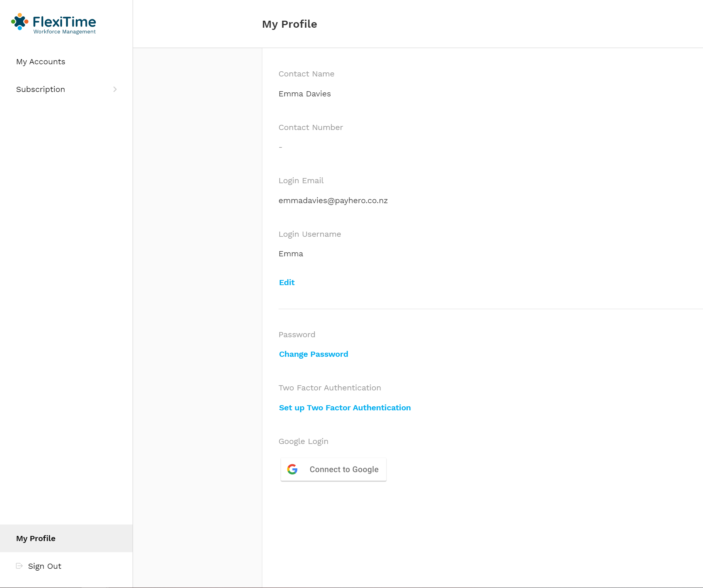This screenshot has width=703, height=588.
Task: Click the Workforce Management tagline
Action: tap(65, 32)
